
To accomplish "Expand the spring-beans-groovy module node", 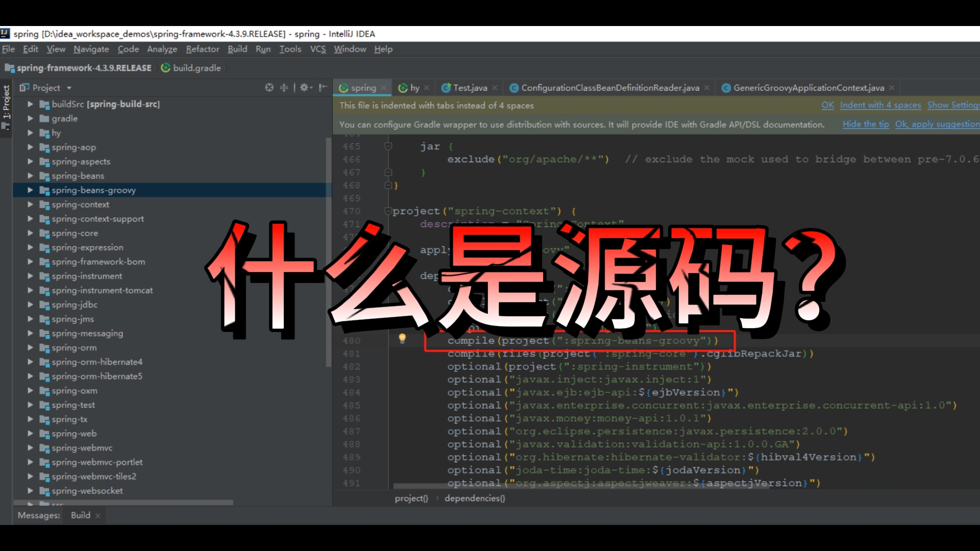I will click(x=30, y=190).
